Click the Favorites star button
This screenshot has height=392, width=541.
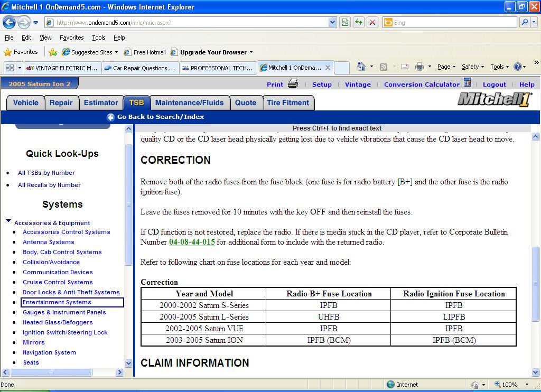(x=21, y=52)
